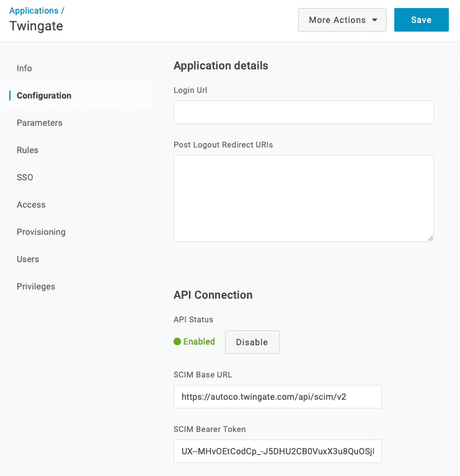Click the SCIM Base URL field
The width and height of the screenshot is (460, 476).
click(277, 397)
